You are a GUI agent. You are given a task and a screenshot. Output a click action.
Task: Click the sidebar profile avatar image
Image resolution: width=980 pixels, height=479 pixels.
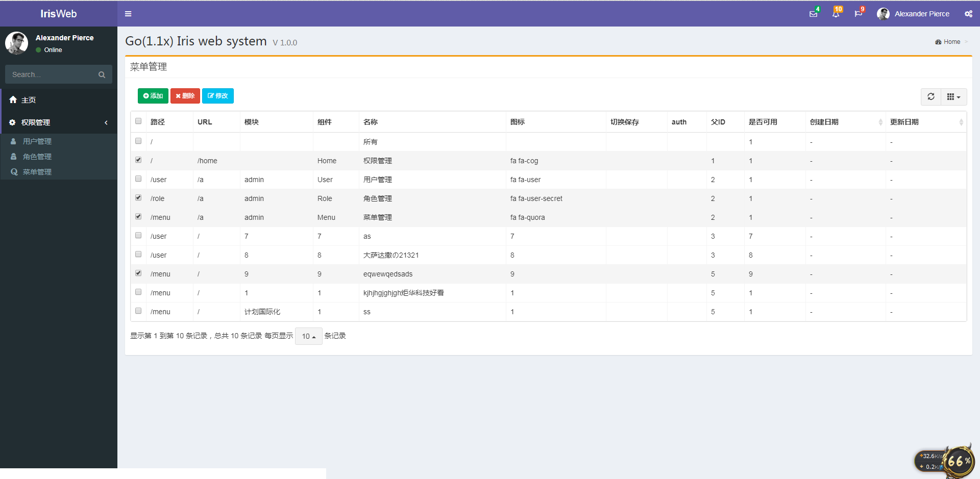(x=16, y=43)
